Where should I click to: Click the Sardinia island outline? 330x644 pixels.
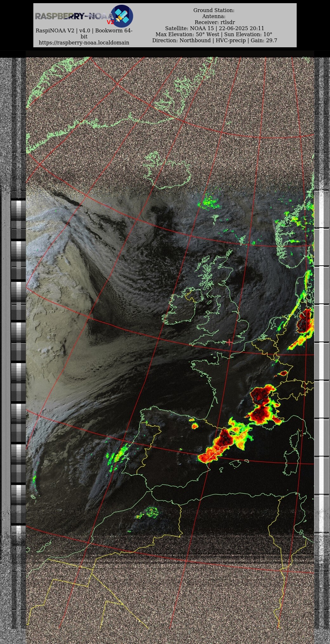(291, 462)
